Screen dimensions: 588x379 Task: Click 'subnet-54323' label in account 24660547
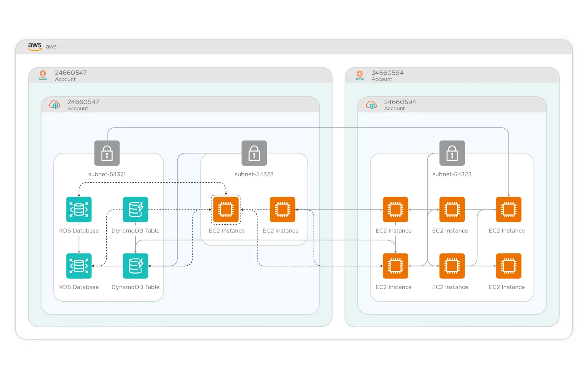point(254,174)
